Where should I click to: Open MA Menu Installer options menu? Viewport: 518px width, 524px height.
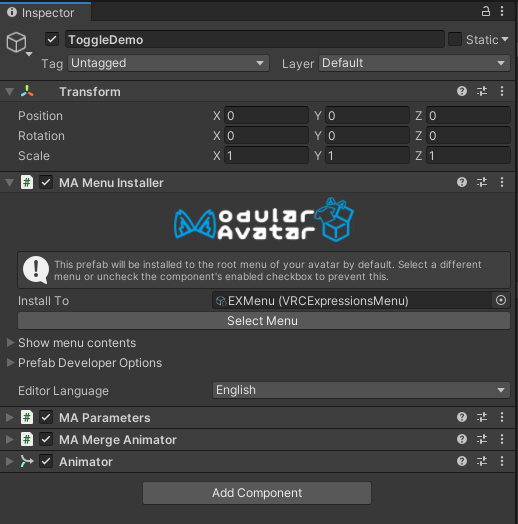coord(502,182)
